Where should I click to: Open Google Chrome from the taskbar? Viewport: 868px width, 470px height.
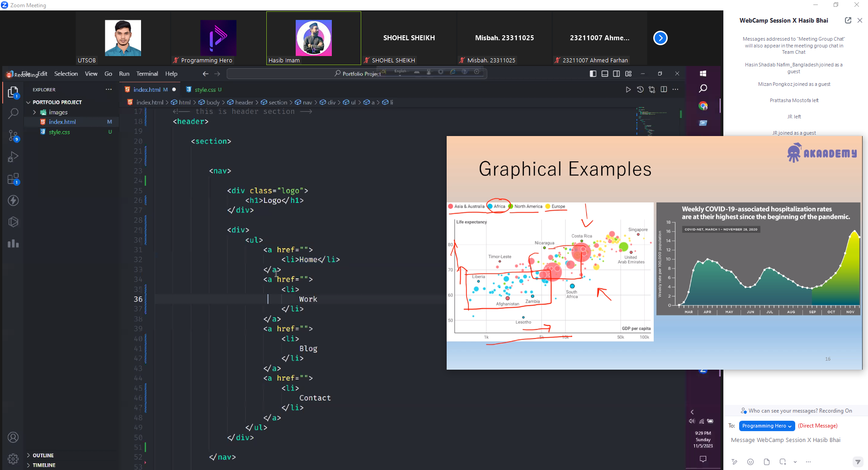click(x=703, y=106)
